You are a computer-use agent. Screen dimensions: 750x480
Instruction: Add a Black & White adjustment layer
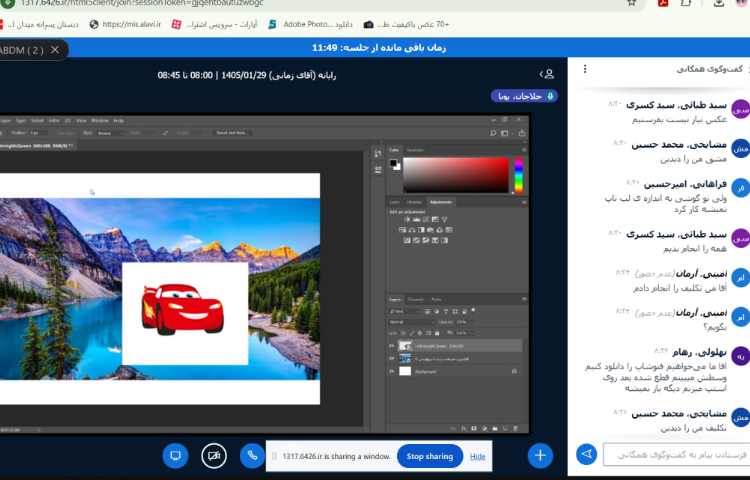click(x=421, y=230)
